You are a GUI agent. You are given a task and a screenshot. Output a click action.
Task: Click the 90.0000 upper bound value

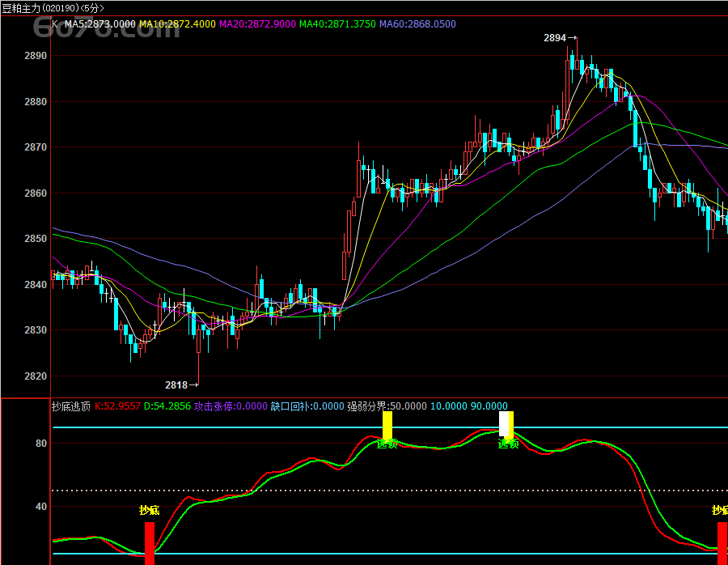pyautogui.click(x=489, y=406)
